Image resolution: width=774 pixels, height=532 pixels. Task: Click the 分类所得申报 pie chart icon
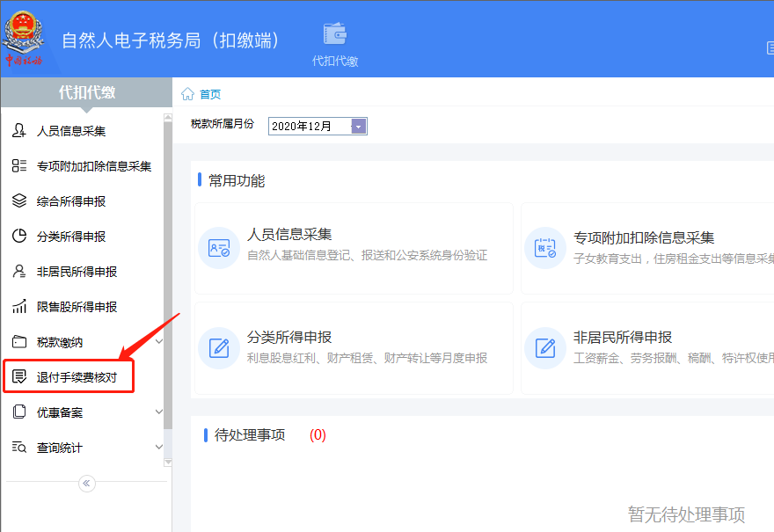point(18,236)
